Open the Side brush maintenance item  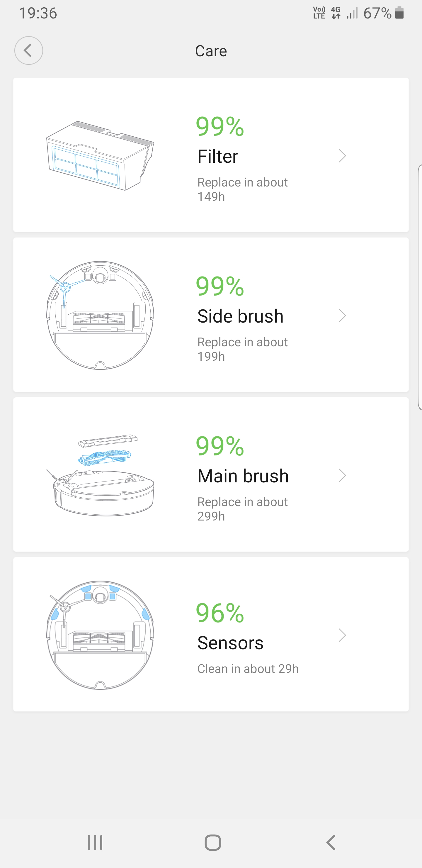[x=240, y=316]
